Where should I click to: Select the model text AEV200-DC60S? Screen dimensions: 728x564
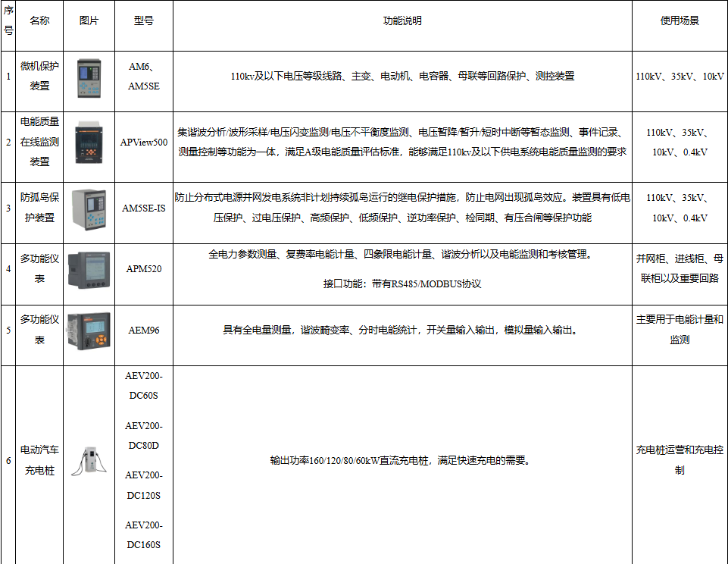click(143, 386)
